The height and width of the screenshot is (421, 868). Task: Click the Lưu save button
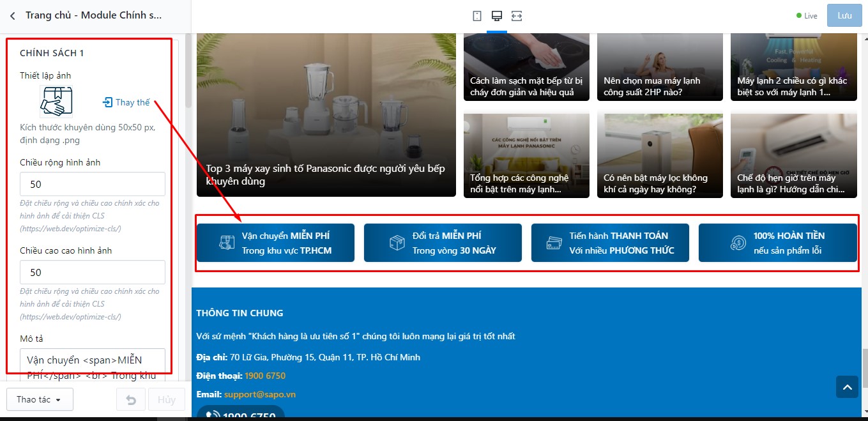pos(844,15)
